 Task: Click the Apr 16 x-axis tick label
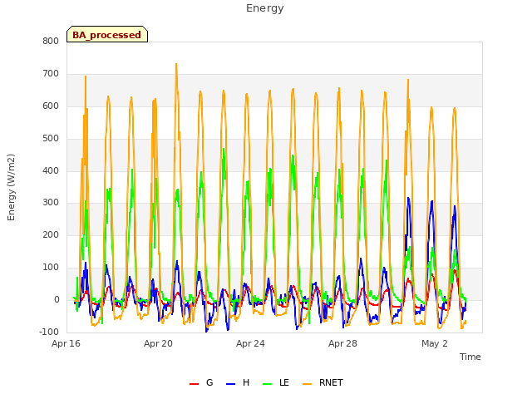pos(66,343)
